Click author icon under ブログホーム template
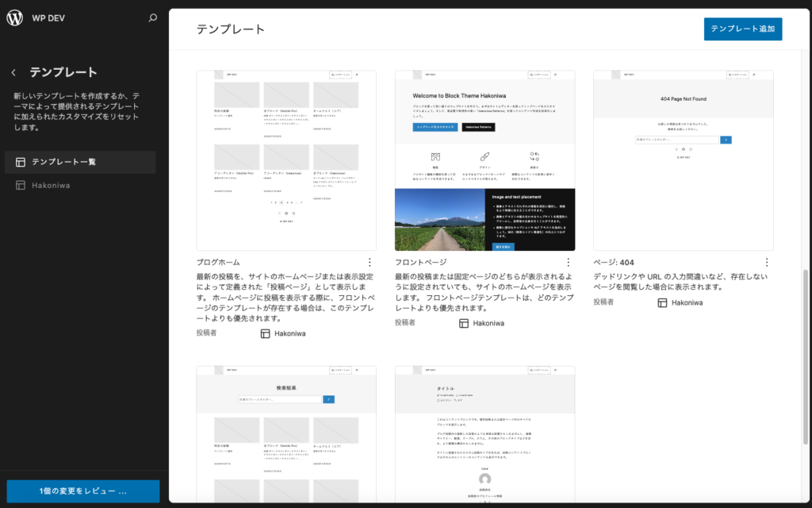 [266, 333]
